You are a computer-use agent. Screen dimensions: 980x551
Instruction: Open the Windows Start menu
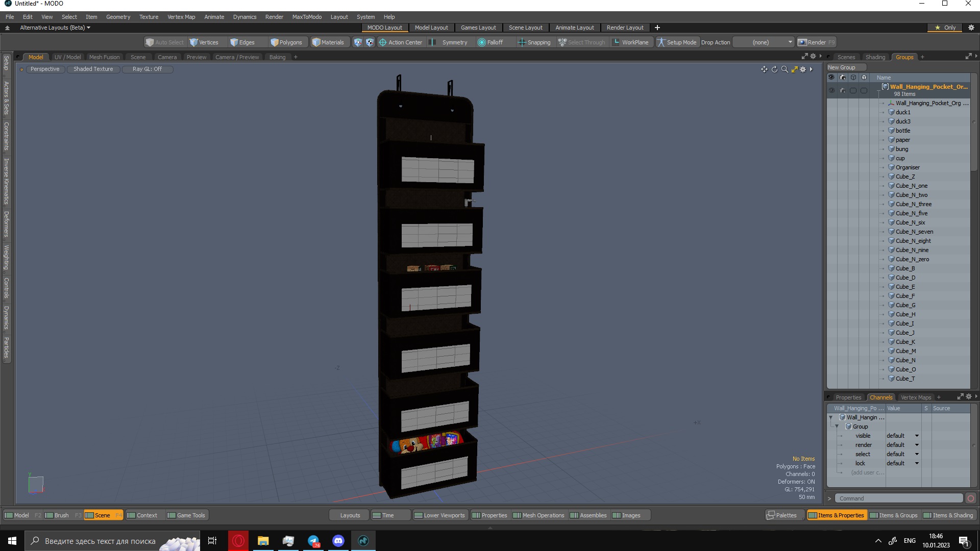(x=12, y=541)
